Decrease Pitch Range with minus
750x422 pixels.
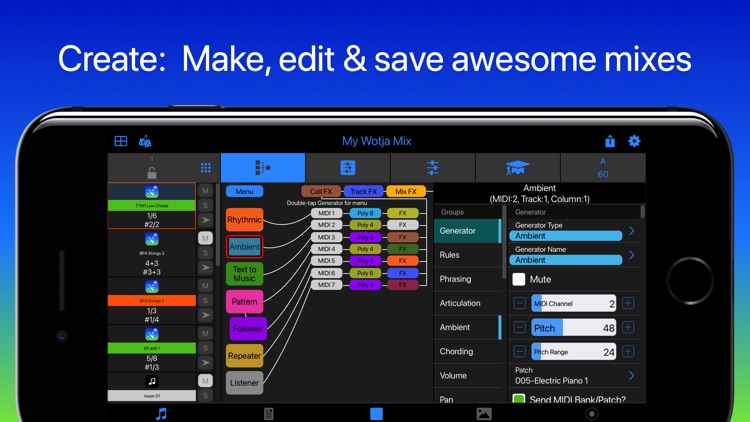[x=519, y=352]
